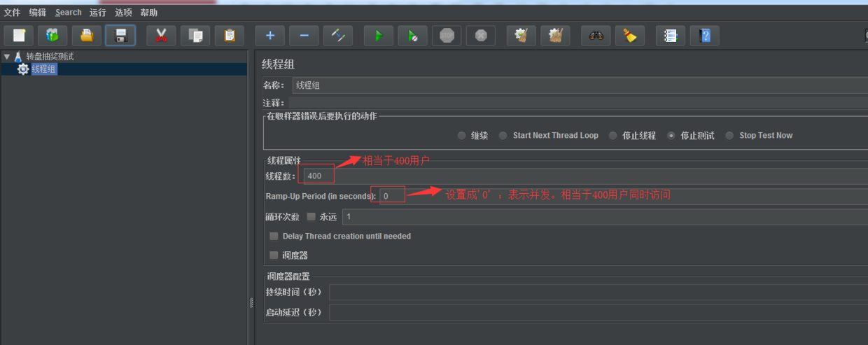Open the 选项 (Options) menu

[x=123, y=13]
